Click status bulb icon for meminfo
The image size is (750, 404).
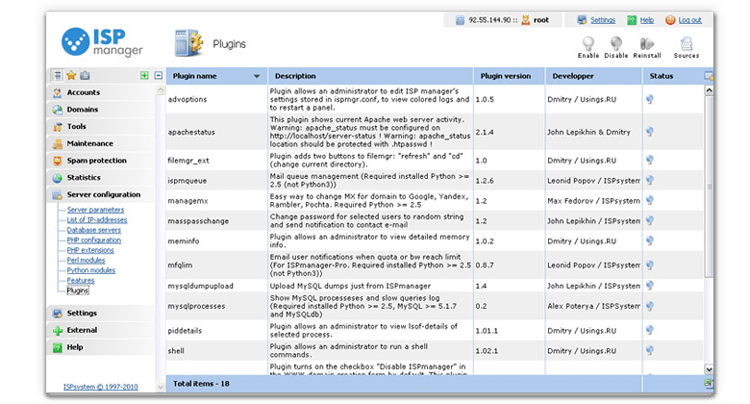650,240
